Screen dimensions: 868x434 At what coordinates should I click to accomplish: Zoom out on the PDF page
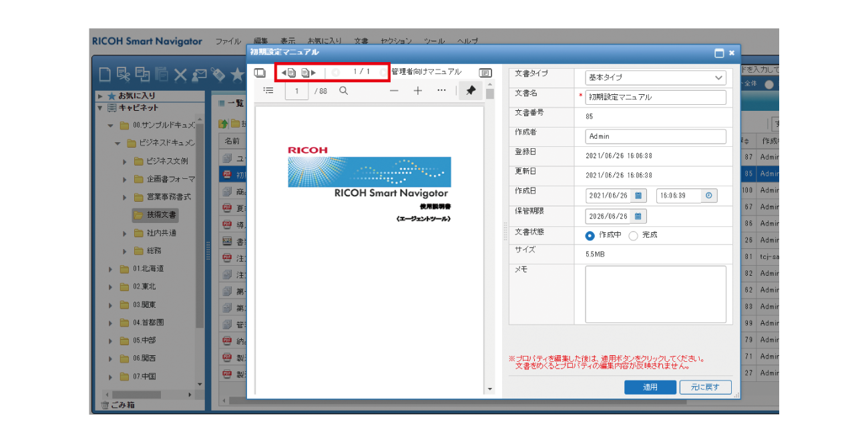[393, 91]
